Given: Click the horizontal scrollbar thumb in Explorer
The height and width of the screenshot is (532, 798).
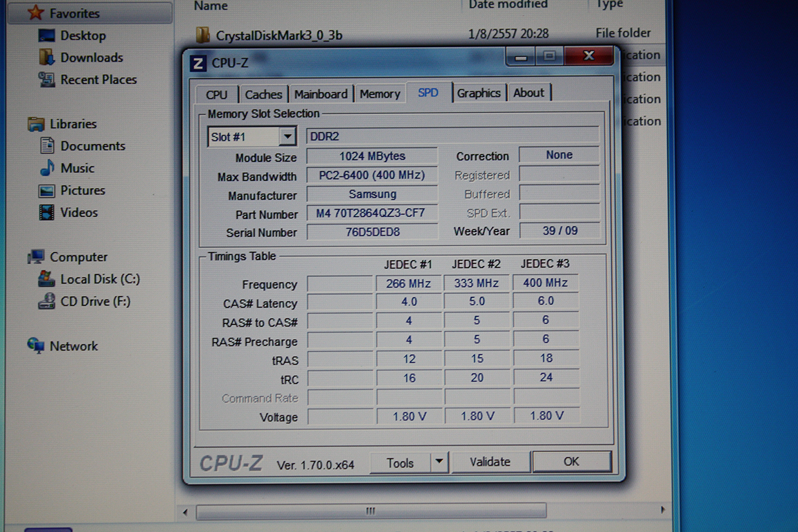Looking at the screenshot, I should tap(371, 511).
